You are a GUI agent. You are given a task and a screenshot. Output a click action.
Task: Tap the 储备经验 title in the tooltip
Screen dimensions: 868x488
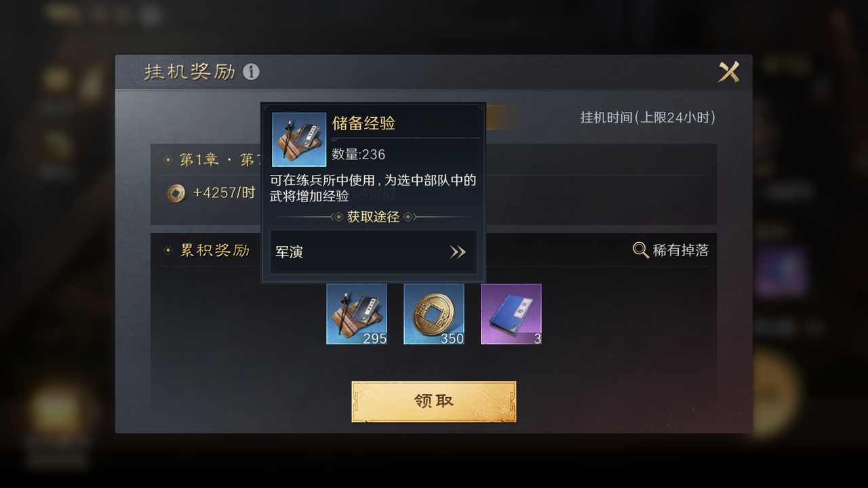(x=363, y=123)
